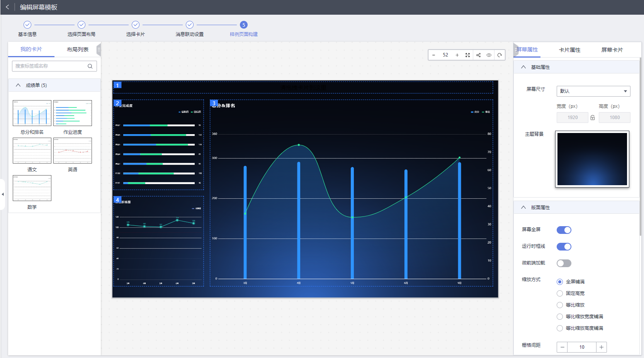Select the 等比缩放高度铺满 radio option
The height and width of the screenshot is (358, 644).
[x=560, y=328]
